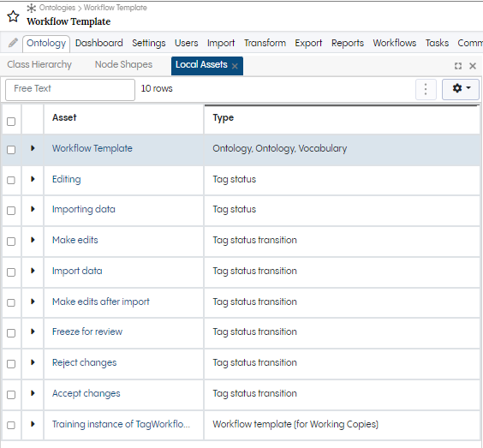
Task: Click the '10 rows' count label
Action: pos(157,88)
